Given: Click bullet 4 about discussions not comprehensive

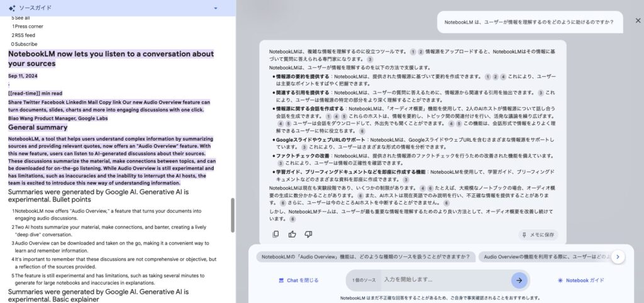Looking at the screenshot, I should (x=115, y=263).
